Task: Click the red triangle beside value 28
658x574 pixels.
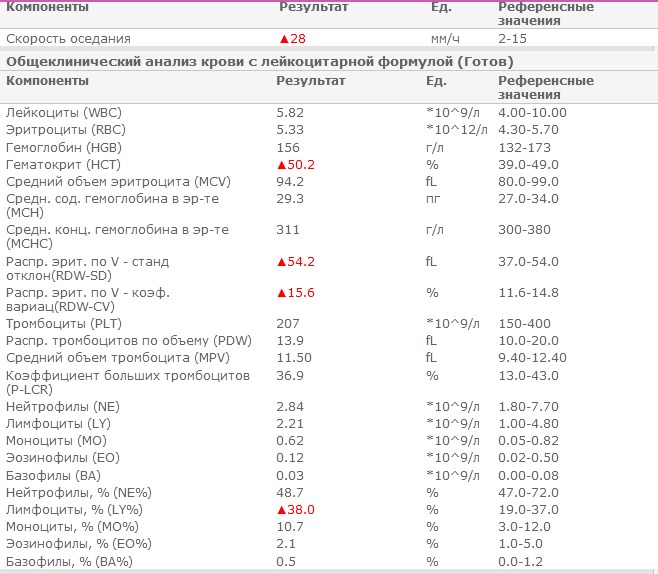Action: coord(283,39)
